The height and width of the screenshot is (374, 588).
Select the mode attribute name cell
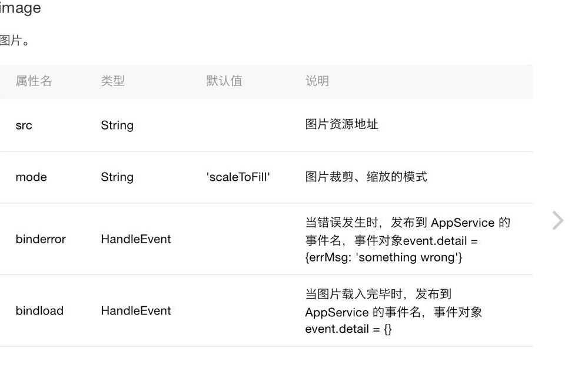tap(31, 177)
